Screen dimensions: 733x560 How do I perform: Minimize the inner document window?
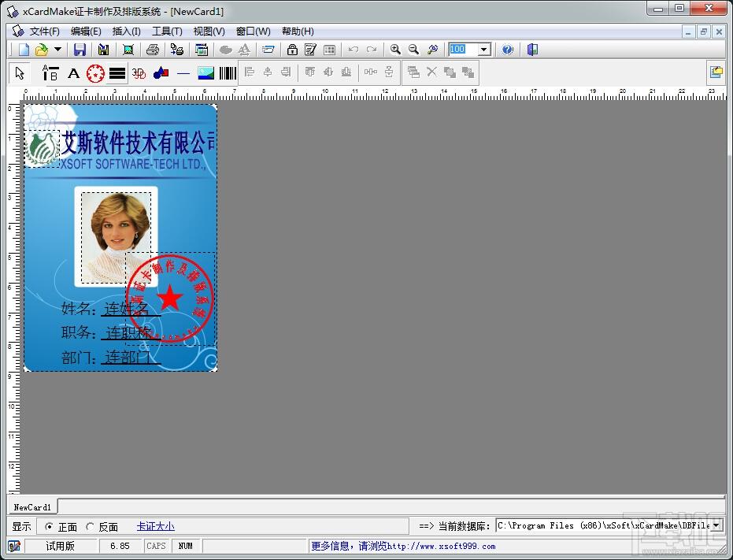687,32
